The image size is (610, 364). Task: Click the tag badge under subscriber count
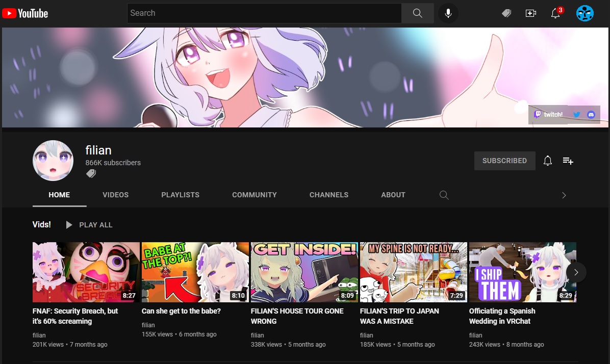tap(91, 173)
